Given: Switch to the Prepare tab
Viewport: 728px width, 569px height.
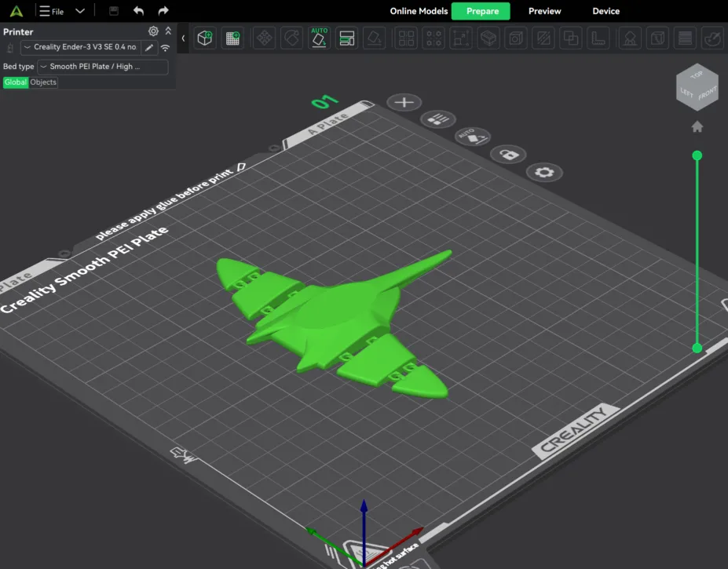Looking at the screenshot, I should tap(481, 11).
